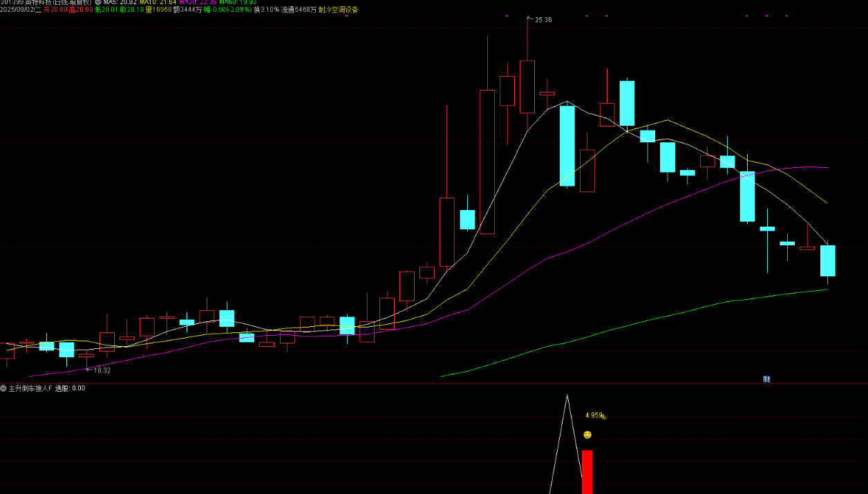Click the red bar in the indicator panel
Screen dimensions: 868x494
(587, 471)
